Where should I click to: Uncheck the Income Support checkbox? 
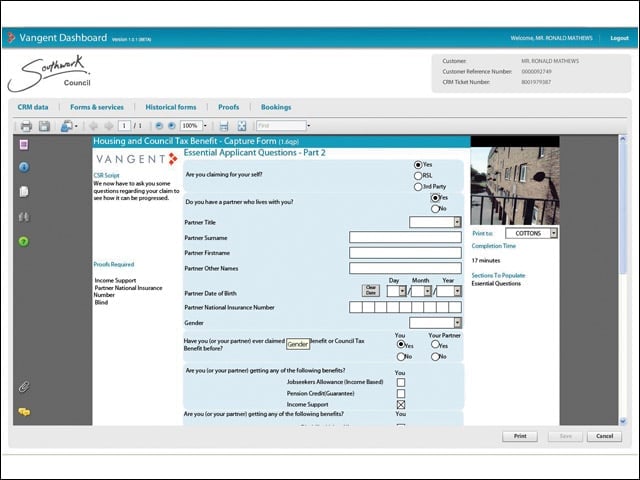pyautogui.click(x=401, y=404)
